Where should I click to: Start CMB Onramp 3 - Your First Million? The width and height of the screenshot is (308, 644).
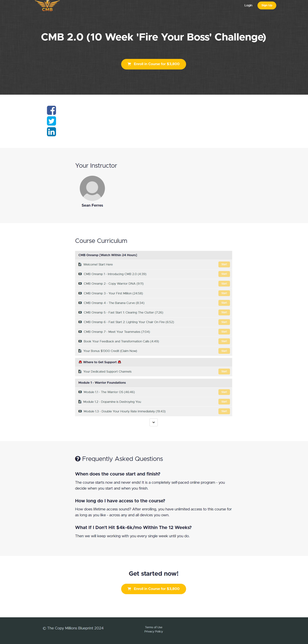coord(224,293)
